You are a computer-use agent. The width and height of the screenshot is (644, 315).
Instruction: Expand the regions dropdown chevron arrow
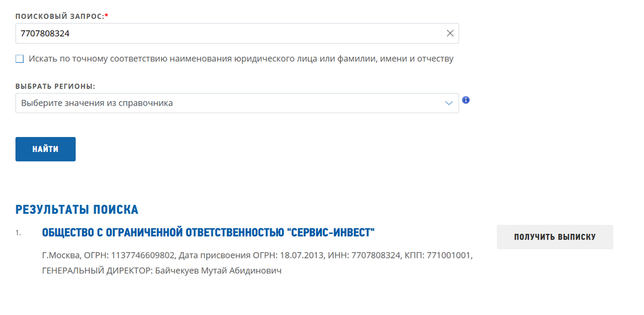pos(448,103)
